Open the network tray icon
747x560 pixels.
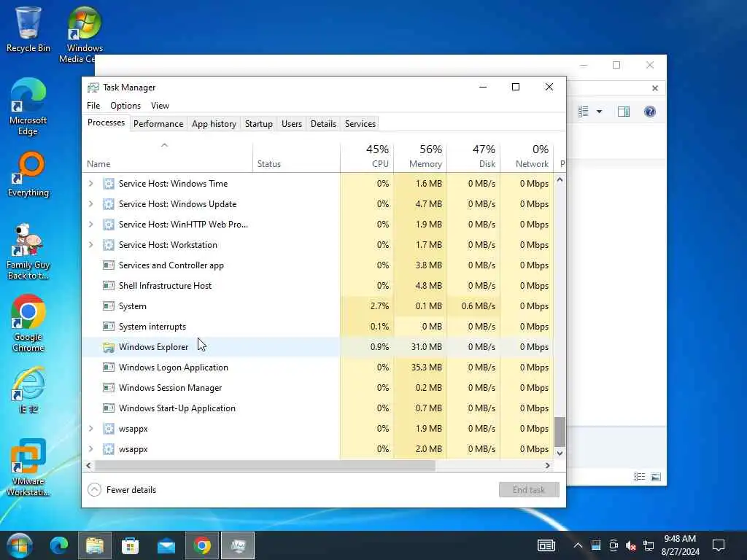tap(648, 545)
